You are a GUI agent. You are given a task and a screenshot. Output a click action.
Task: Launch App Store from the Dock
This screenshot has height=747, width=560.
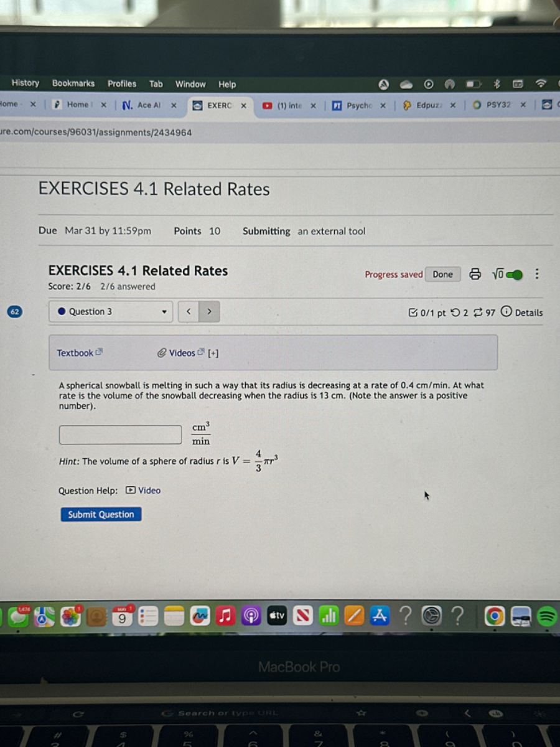pyautogui.click(x=380, y=616)
